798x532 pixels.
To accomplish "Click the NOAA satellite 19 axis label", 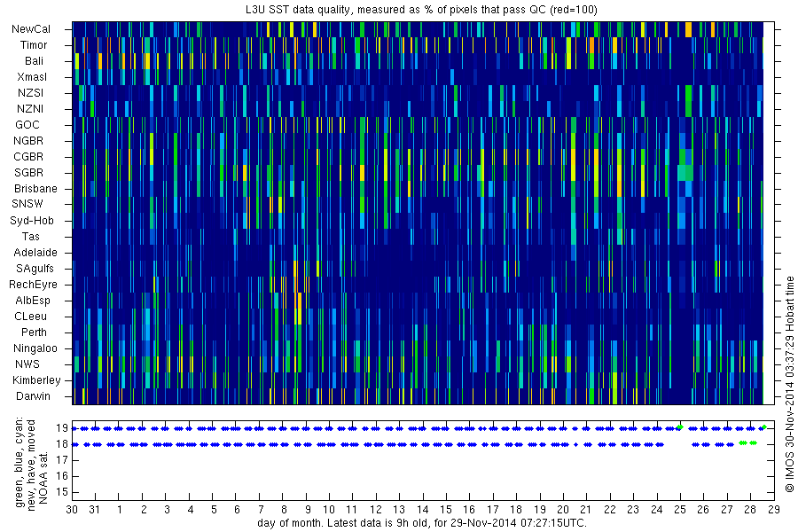I will tap(62, 428).
